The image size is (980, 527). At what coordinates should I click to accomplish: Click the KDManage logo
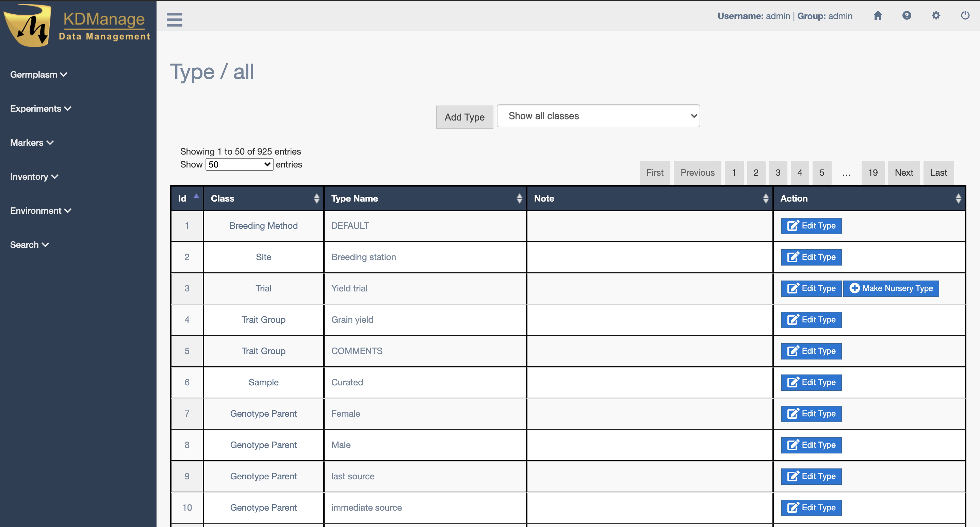tap(77, 26)
